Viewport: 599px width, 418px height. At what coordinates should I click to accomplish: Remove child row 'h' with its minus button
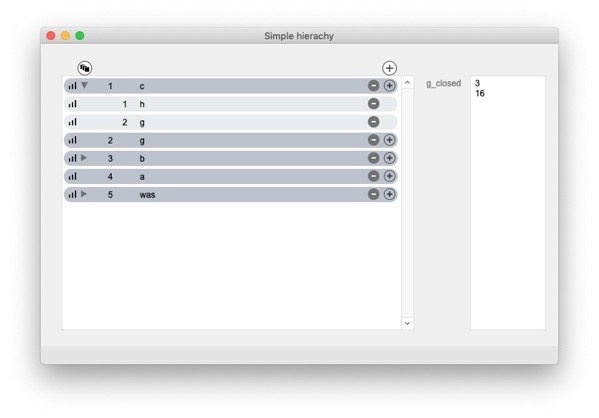tap(373, 104)
